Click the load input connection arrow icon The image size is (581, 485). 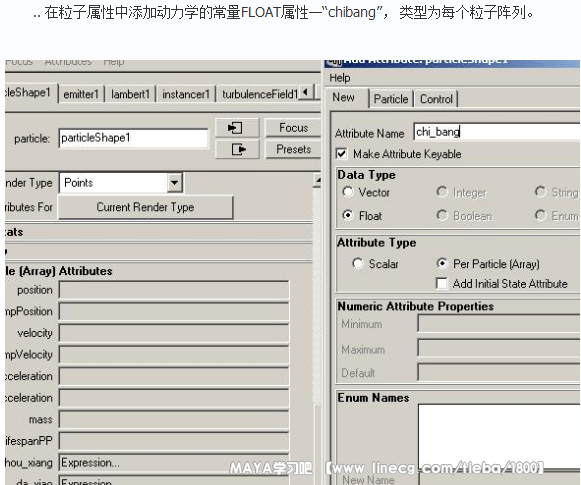tap(236, 128)
